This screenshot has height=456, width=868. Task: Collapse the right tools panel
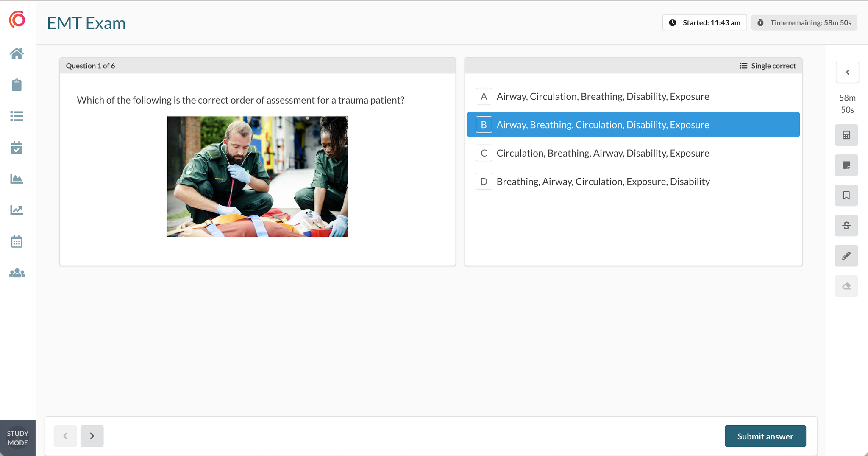(847, 73)
